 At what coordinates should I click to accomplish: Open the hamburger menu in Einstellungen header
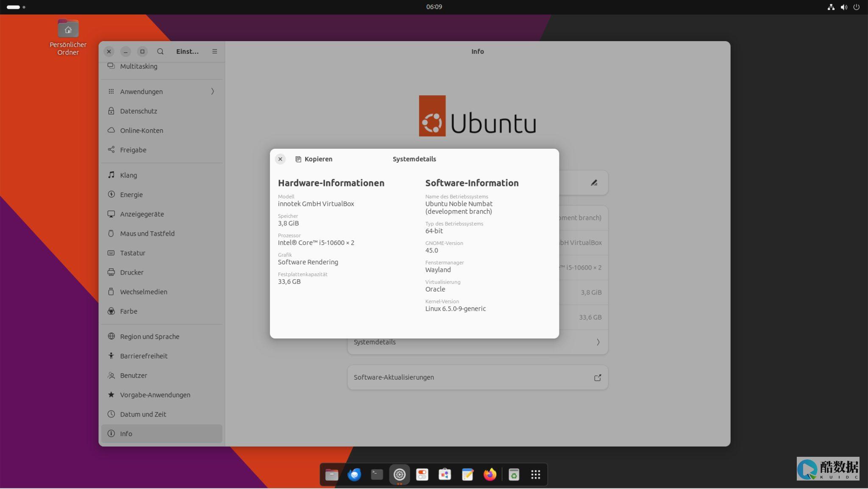pyautogui.click(x=214, y=51)
